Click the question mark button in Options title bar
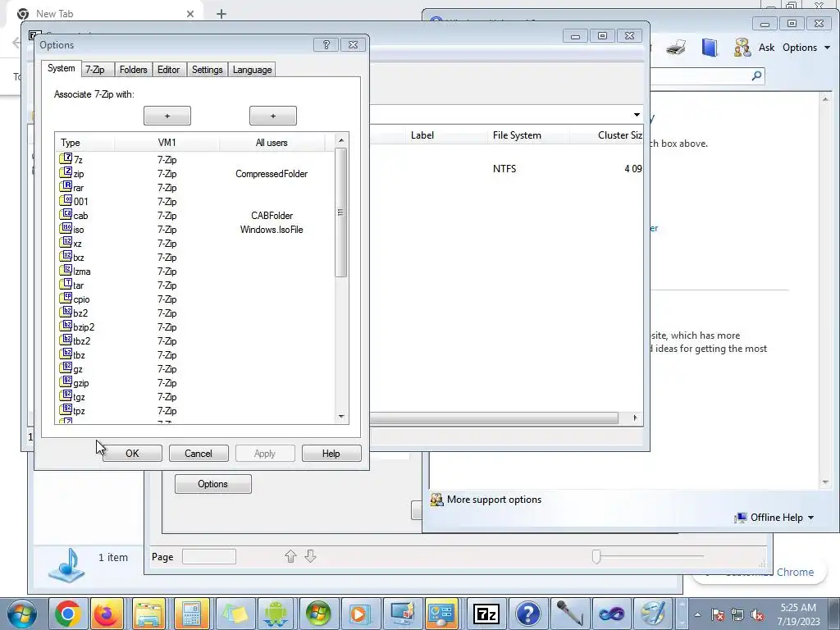The height and width of the screenshot is (630, 840). pyautogui.click(x=326, y=44)
